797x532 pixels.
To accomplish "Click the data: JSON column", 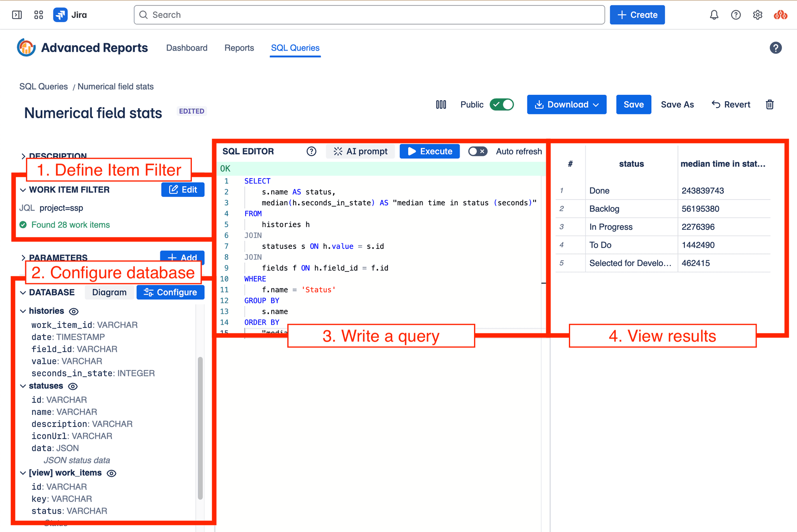I will coord(55,448).
